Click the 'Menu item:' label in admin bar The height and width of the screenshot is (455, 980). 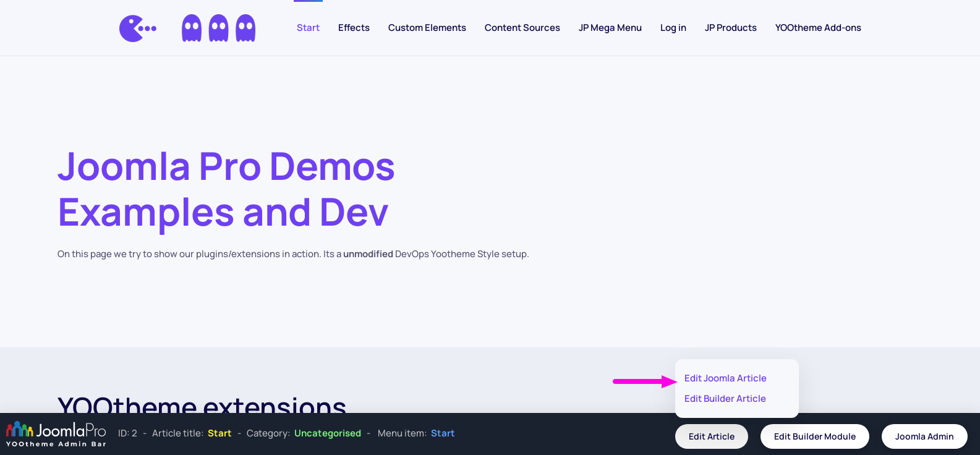click(402, 433)
